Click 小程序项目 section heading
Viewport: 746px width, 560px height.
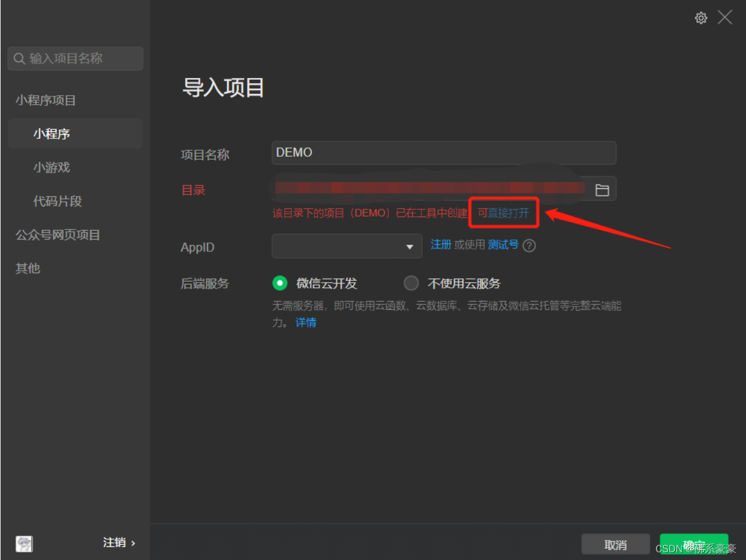point(46,101)
